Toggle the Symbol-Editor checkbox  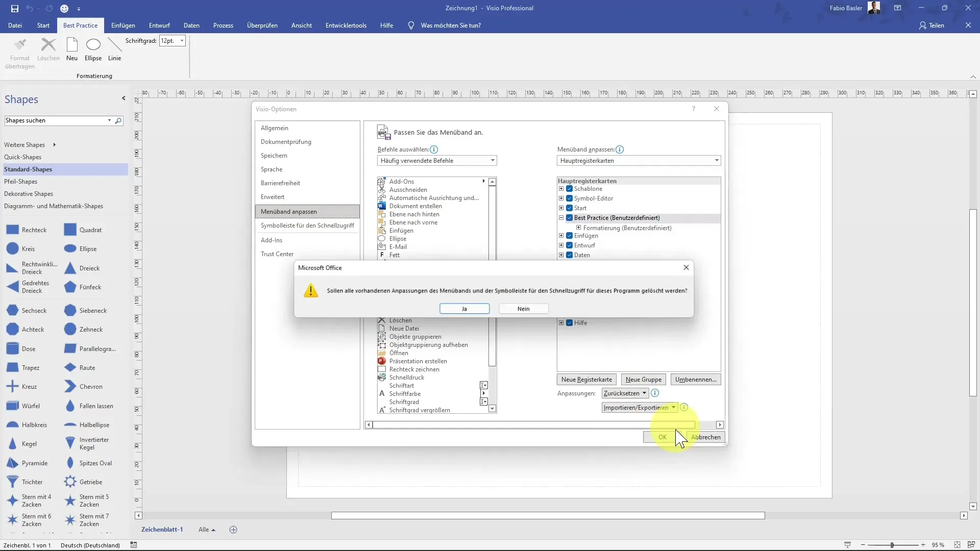pyautogui.click(x=570, y=198)
